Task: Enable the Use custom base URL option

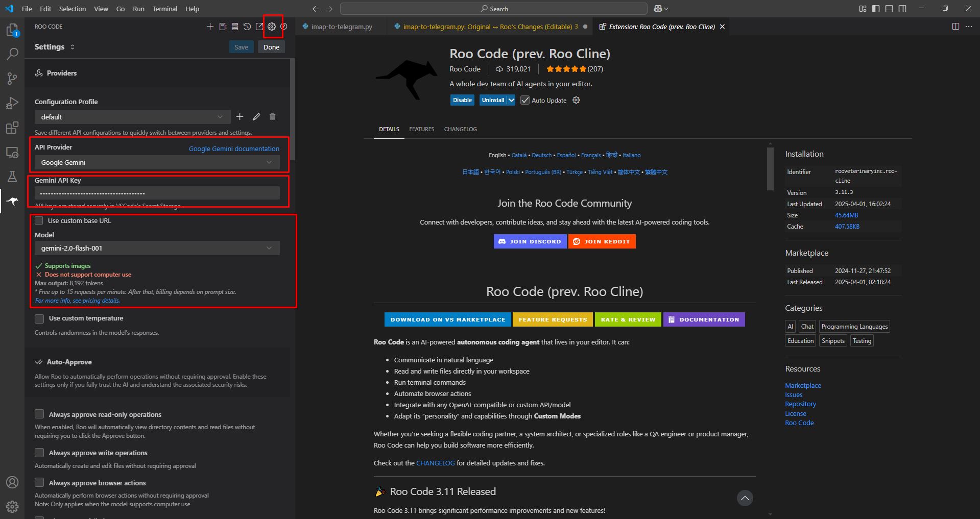Action: tap(39, 220)
